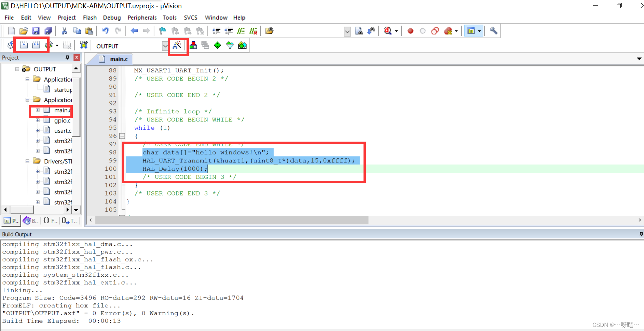Screen dimensions: 644x331
Task: Open Options for Target magic wand icon
Action: point(177,45)
